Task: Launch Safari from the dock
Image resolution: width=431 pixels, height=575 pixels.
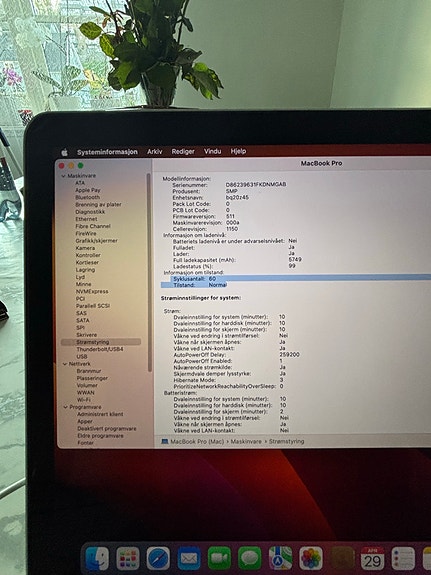Action: [158, 558]
